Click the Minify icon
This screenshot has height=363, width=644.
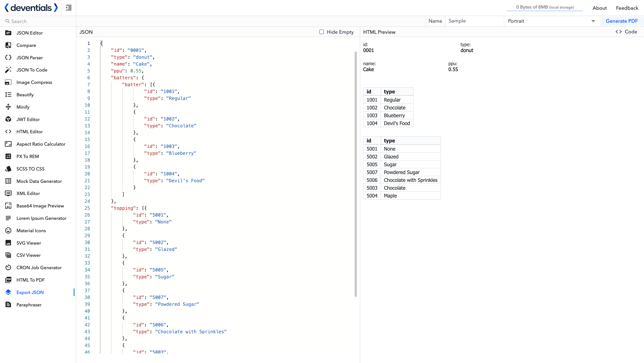(8, 107)
